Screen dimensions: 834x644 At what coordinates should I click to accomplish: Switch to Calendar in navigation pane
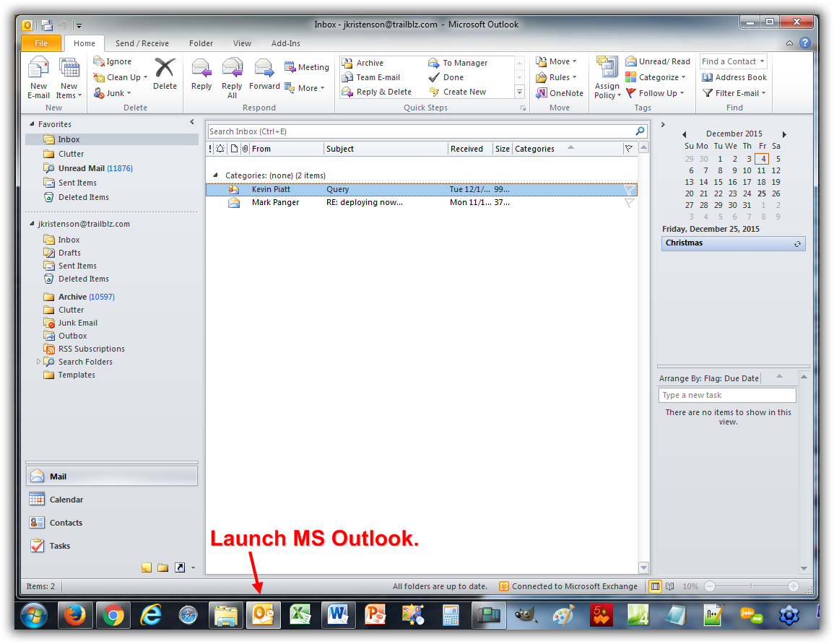click(x=66, y=500)
